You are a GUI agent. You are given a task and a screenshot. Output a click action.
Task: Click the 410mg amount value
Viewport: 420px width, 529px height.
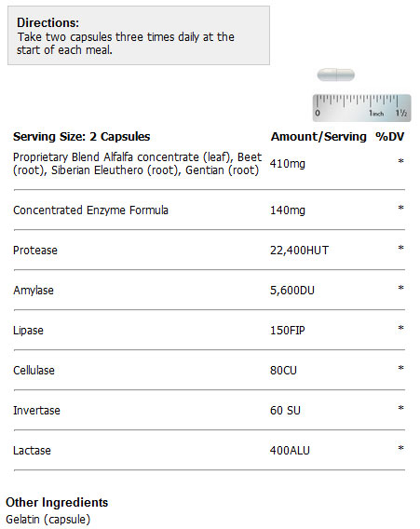tap(288, 164)
